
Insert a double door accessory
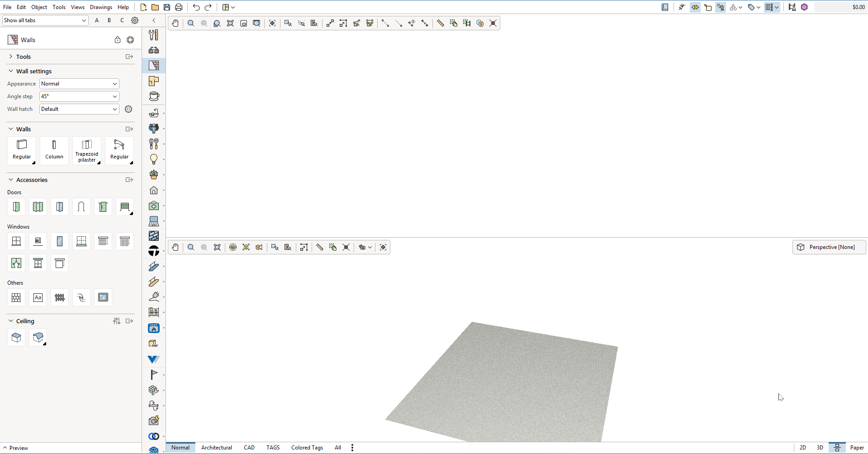[x=38, y=207]
